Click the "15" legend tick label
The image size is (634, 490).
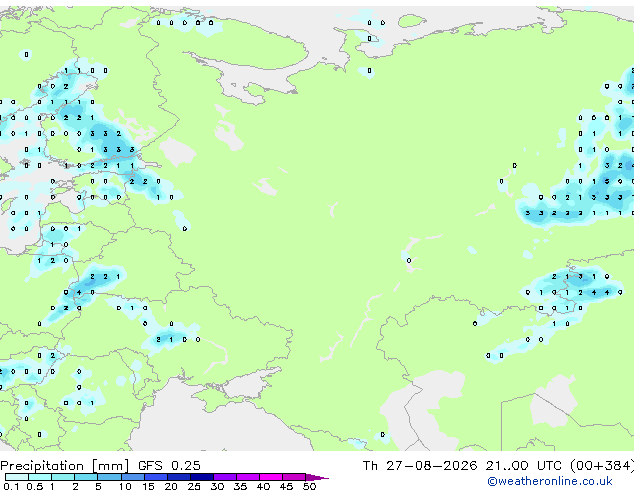[x=148, y=486]
